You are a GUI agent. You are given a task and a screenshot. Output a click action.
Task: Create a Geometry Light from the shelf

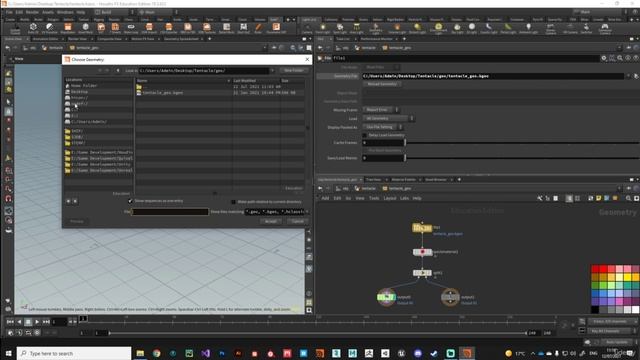click(376, 28)
